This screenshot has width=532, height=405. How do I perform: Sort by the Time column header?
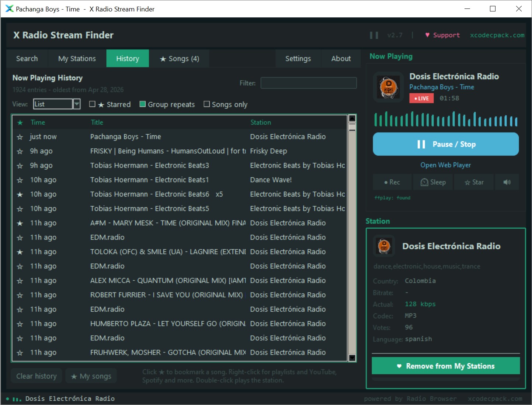(38, 122)
